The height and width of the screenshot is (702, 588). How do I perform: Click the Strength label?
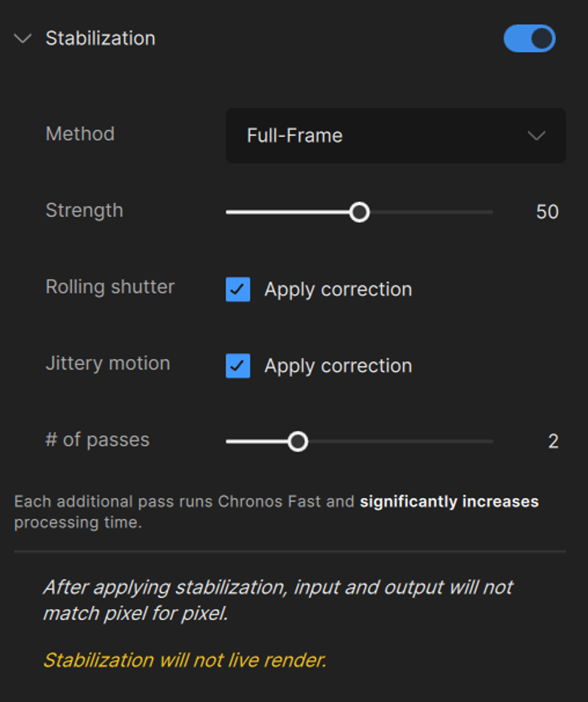click(85, 210)
